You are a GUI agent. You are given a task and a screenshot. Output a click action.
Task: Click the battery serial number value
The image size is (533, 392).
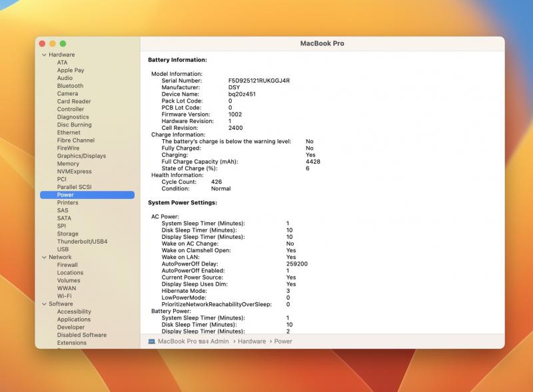pos(259,81)
